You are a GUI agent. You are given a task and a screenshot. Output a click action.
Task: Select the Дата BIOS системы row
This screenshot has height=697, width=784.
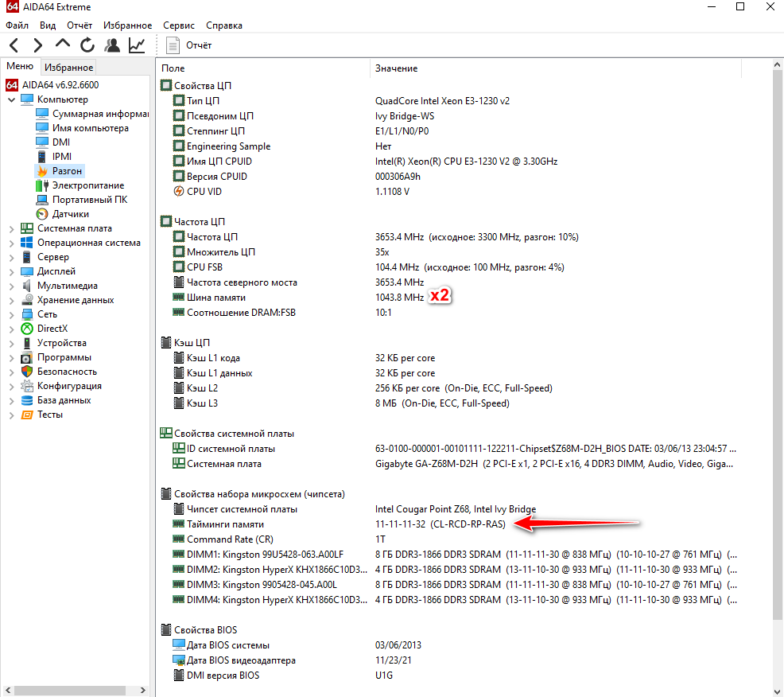(x=449, y=645)
